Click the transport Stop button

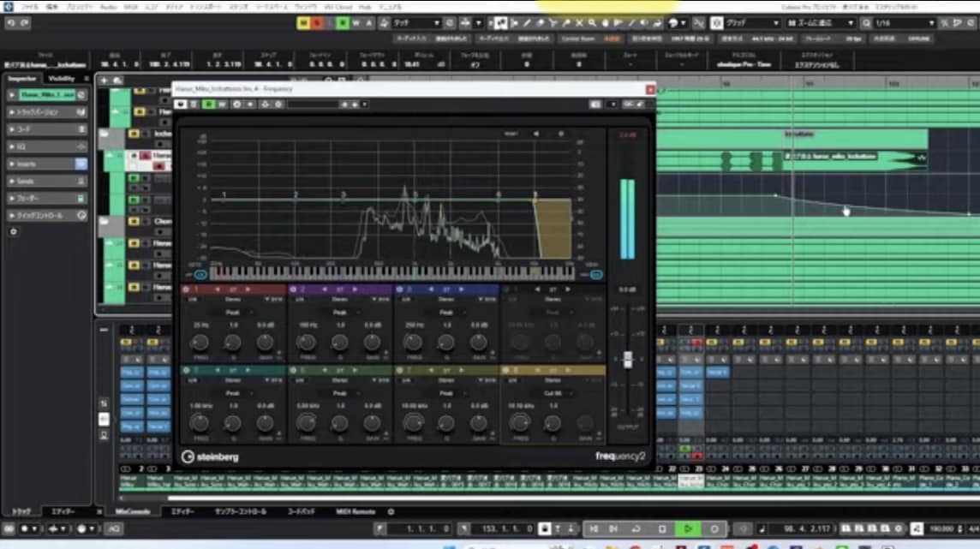pyautogui.click(x=662, y=529)
